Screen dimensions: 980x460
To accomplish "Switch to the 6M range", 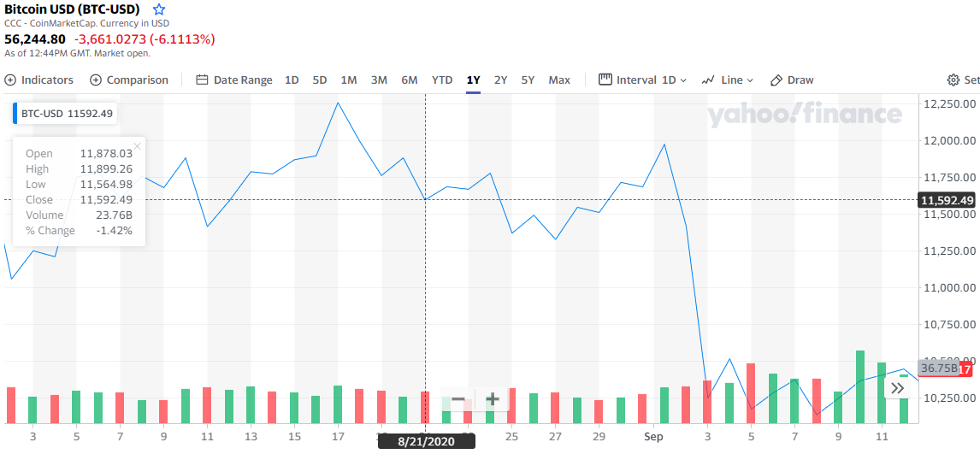I will tap(410, 80).
